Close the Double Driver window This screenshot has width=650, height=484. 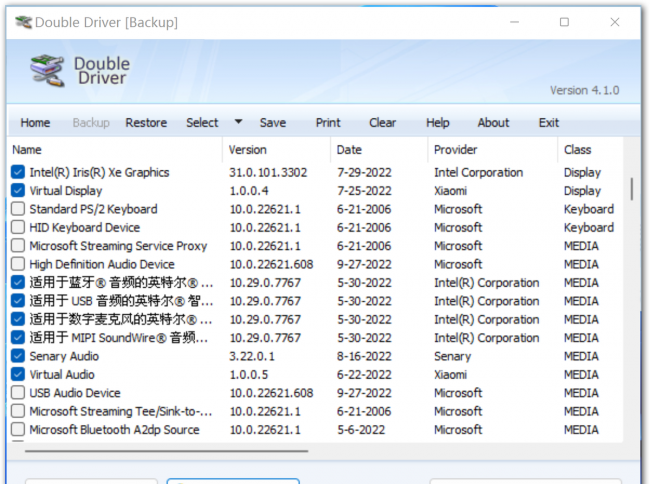(615, 22)
